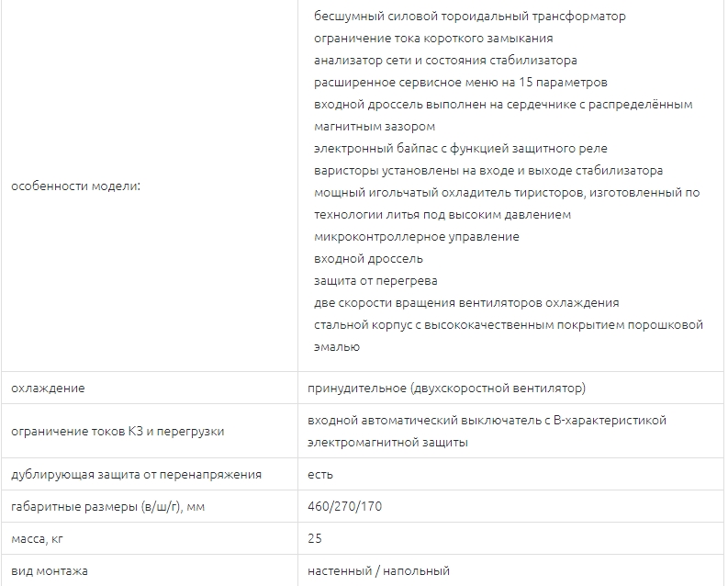Click 'анализатор сети и состояния стабилизатора' line
This screenshot has width=728, height=586.
point(445,61)
